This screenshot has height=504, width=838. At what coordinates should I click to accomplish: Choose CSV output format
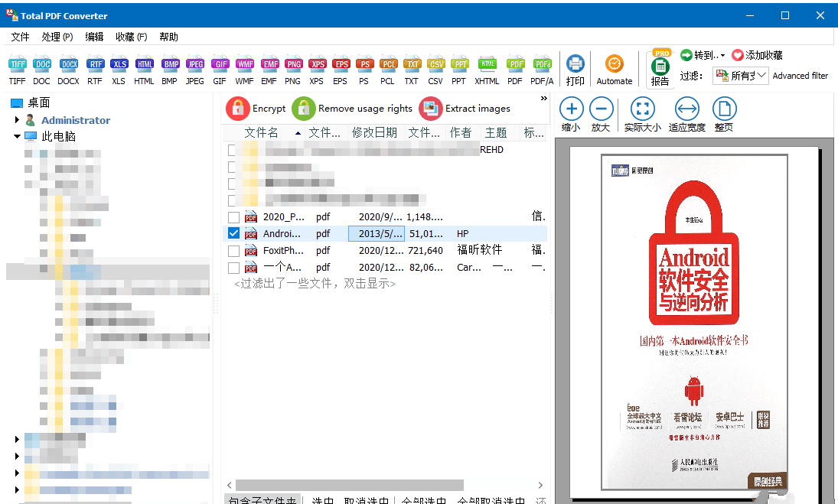435,70
